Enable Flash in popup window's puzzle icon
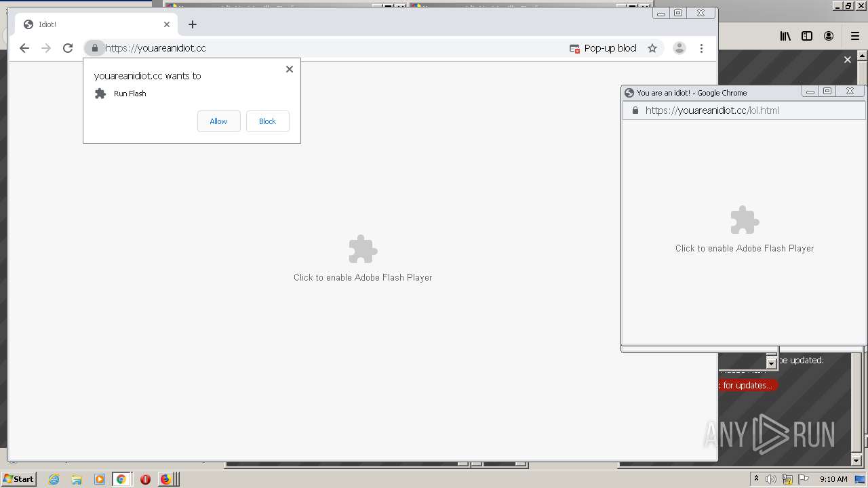Screen dimensions: 868x488 point(745,220)
